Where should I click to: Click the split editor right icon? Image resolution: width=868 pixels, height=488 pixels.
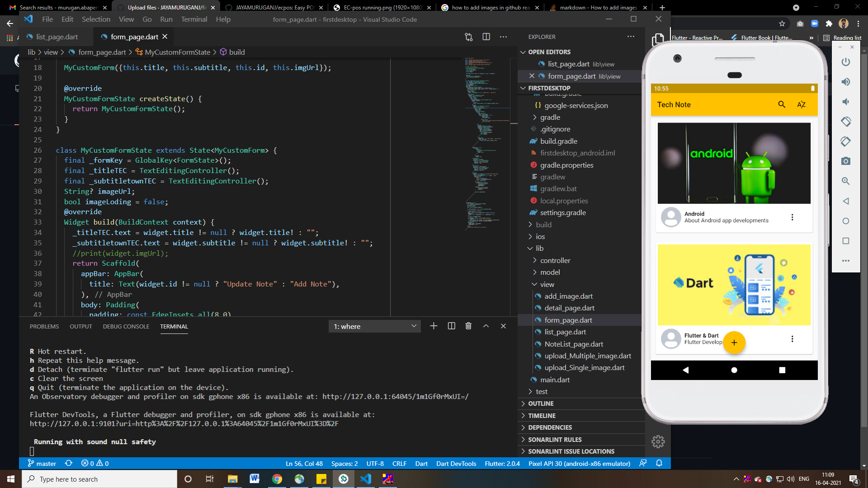pyautogui.click(x=486, y=37)
